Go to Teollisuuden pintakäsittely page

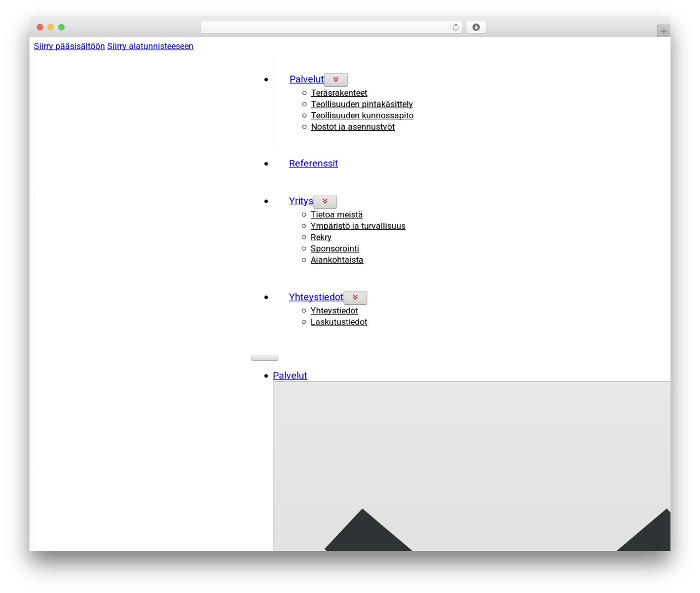coord(362,104)
